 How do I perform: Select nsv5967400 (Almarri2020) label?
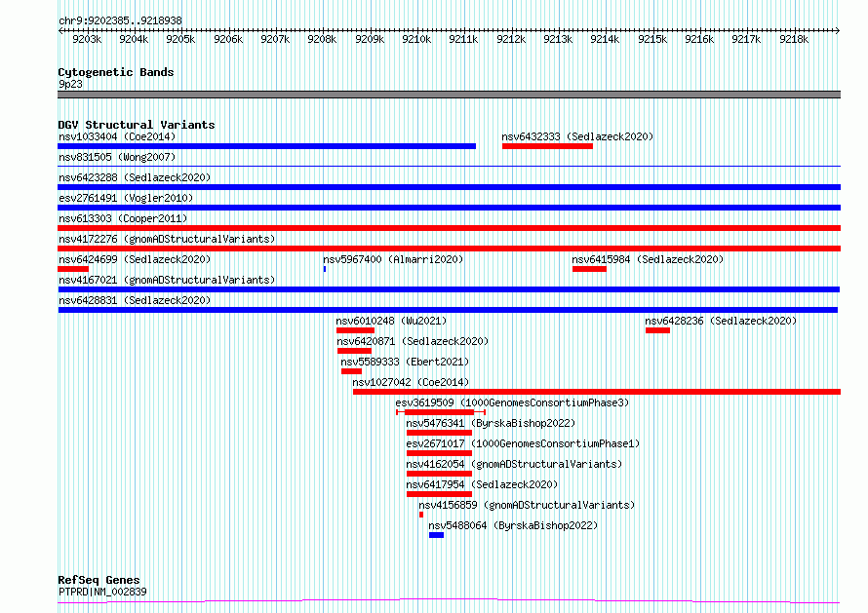pos(393,259)
